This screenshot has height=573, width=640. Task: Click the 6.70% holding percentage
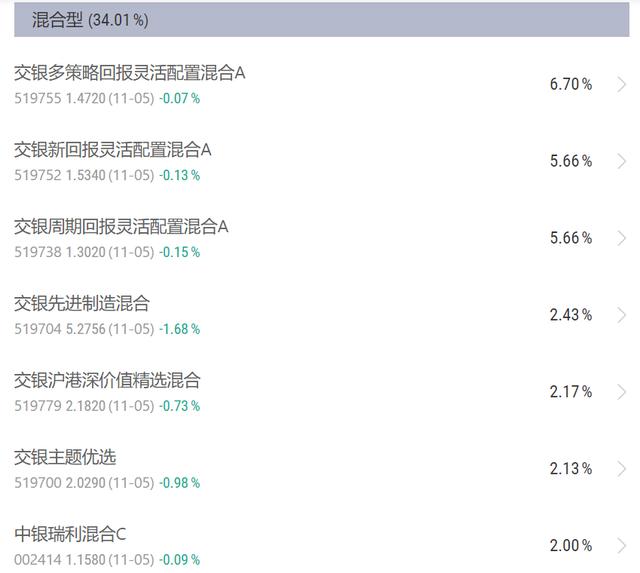click(570, 84)
